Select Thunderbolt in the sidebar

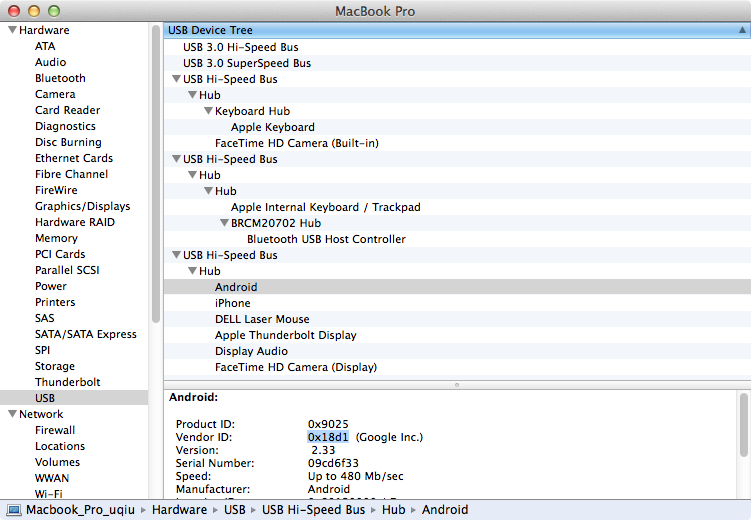pos(67,382)
